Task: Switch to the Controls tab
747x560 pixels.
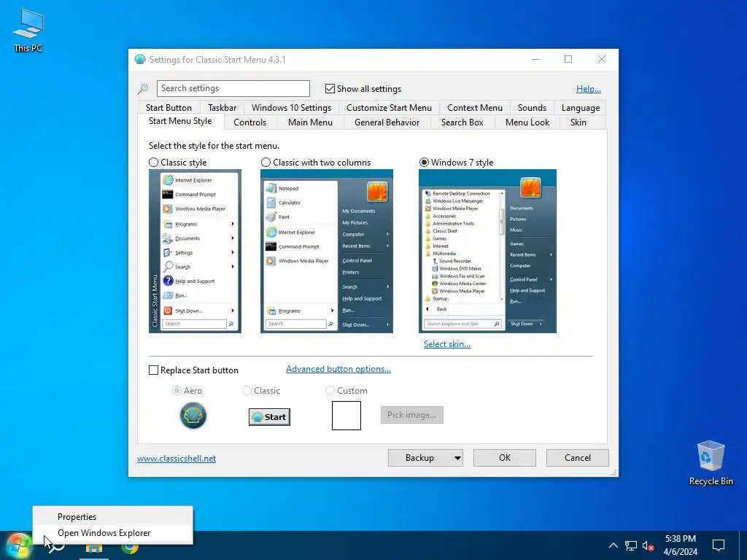Action: [x=249, y=122]
